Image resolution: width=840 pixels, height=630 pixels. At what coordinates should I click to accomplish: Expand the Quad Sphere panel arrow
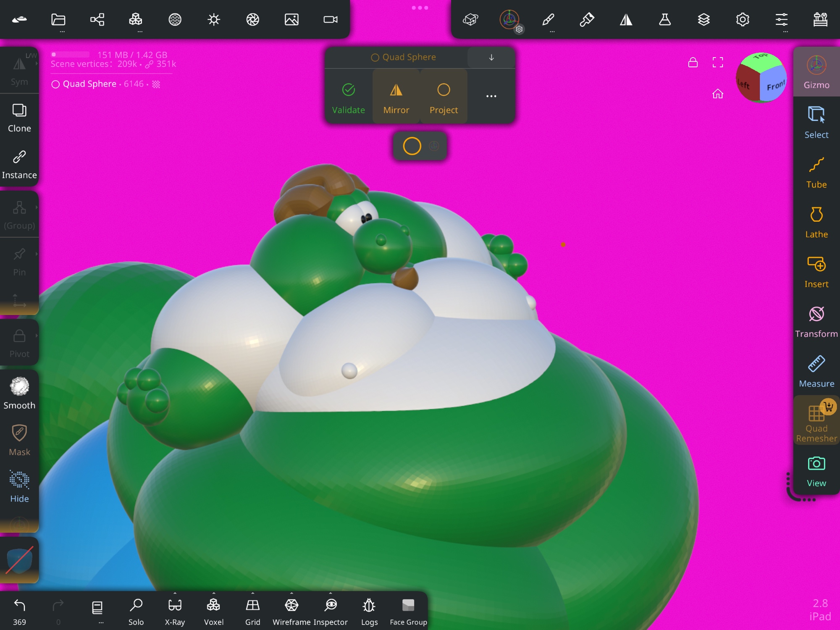pyautogui.click(x=491, y=58)
